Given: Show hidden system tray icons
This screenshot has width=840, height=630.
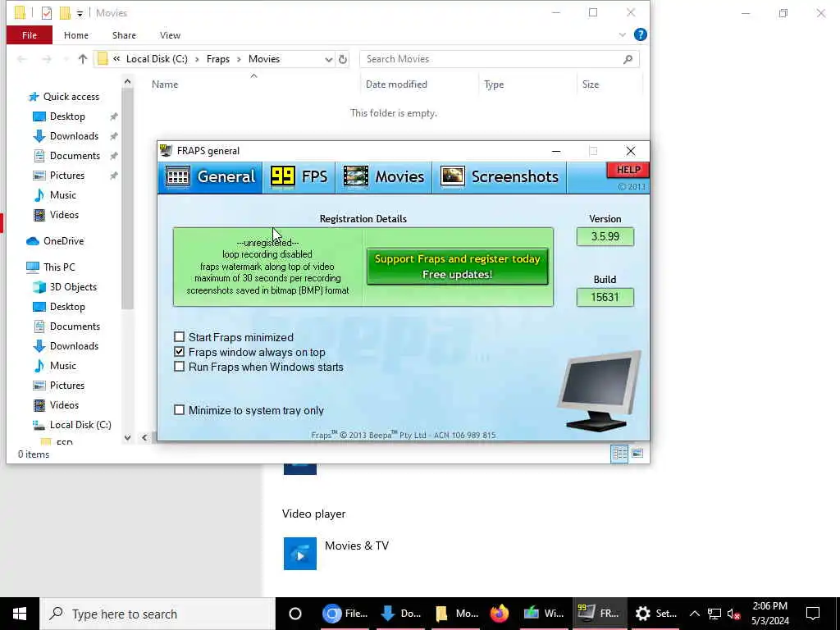Looking at the screenshot, I should click(694, 614).
